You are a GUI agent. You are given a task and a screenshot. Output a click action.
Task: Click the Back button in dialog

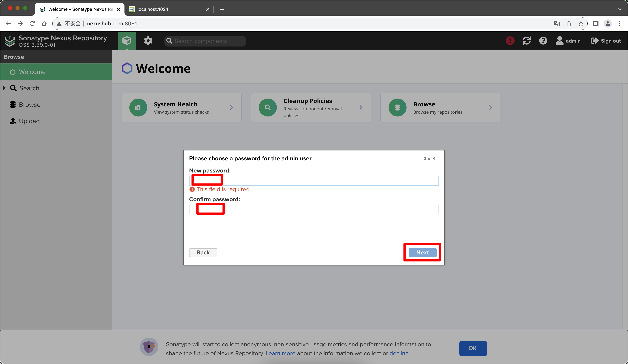click(x=203, y=252)
